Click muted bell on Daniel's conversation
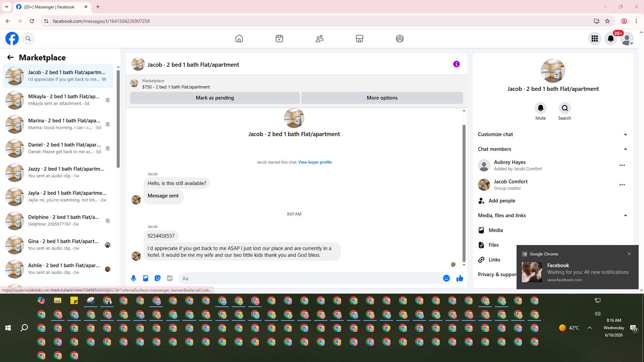The image size is (644, 362). [108, 148]
